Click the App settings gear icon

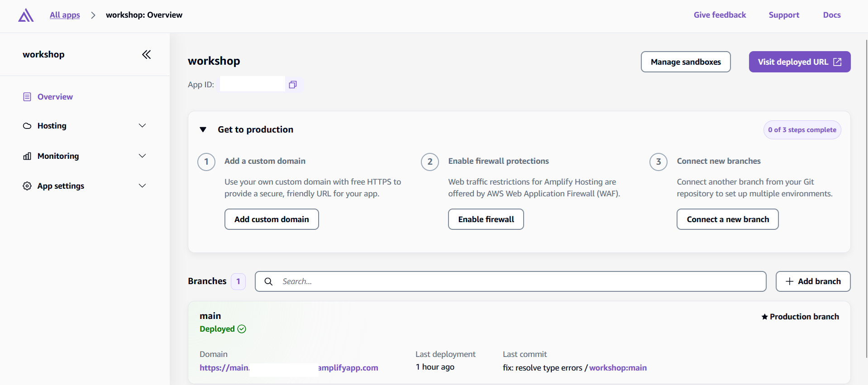coord(27,186)
